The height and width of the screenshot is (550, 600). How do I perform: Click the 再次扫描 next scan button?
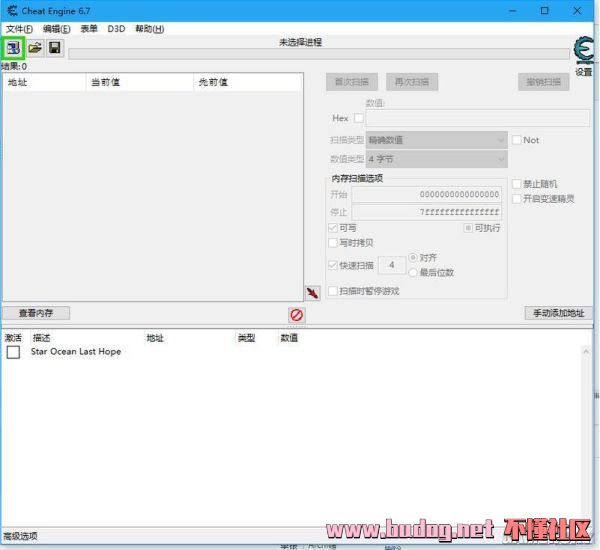[x=412, y=82]
